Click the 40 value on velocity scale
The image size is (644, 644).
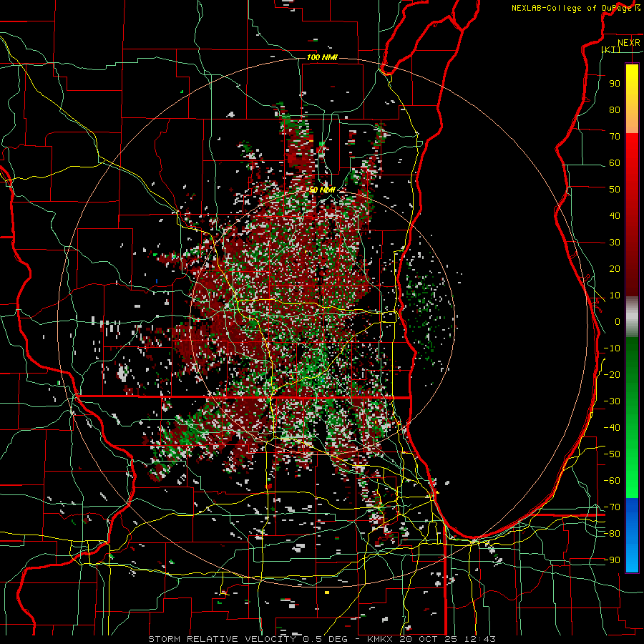click(x=615, y=216)
